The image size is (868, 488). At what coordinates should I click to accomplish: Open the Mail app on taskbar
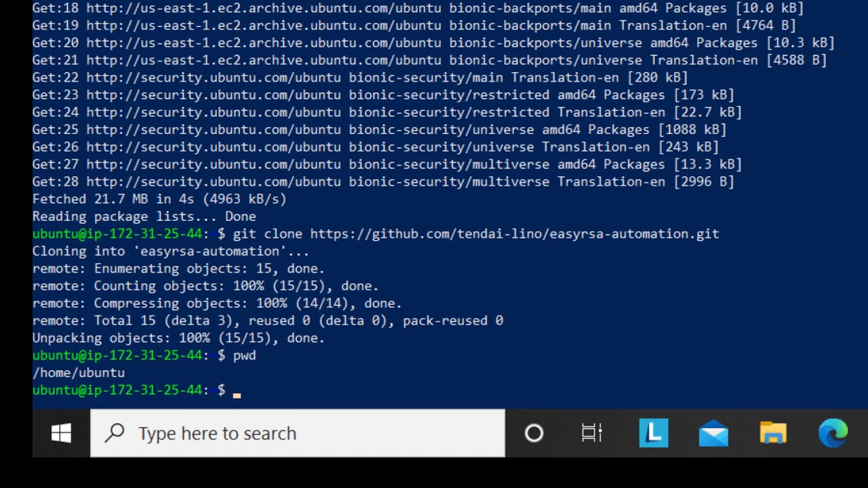coord(713,434)
